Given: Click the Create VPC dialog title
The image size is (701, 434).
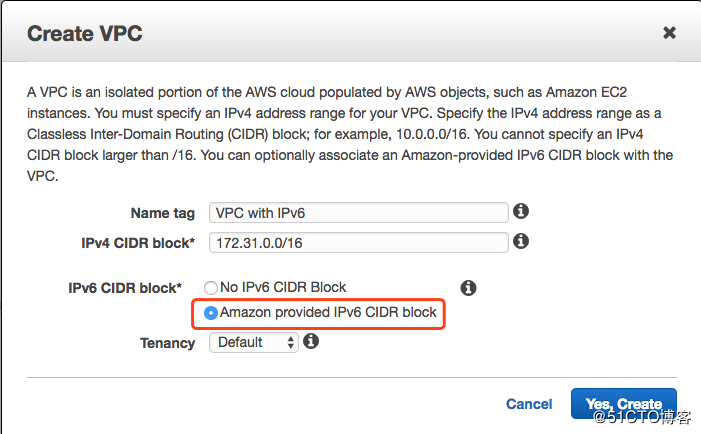Looking at the screenshot, I should tap(84, 34).
